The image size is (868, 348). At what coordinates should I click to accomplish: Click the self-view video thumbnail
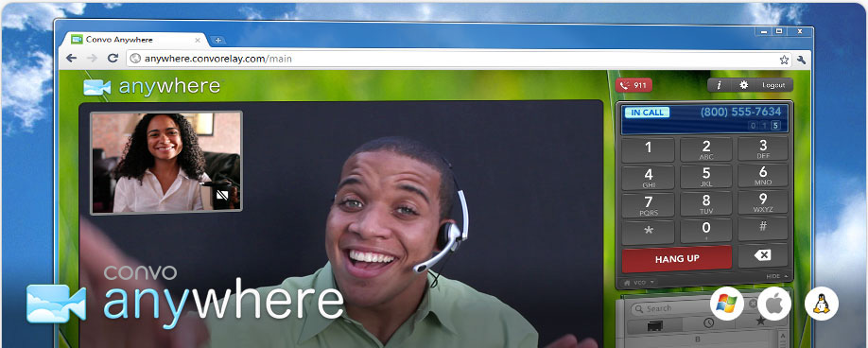[166, 162]
